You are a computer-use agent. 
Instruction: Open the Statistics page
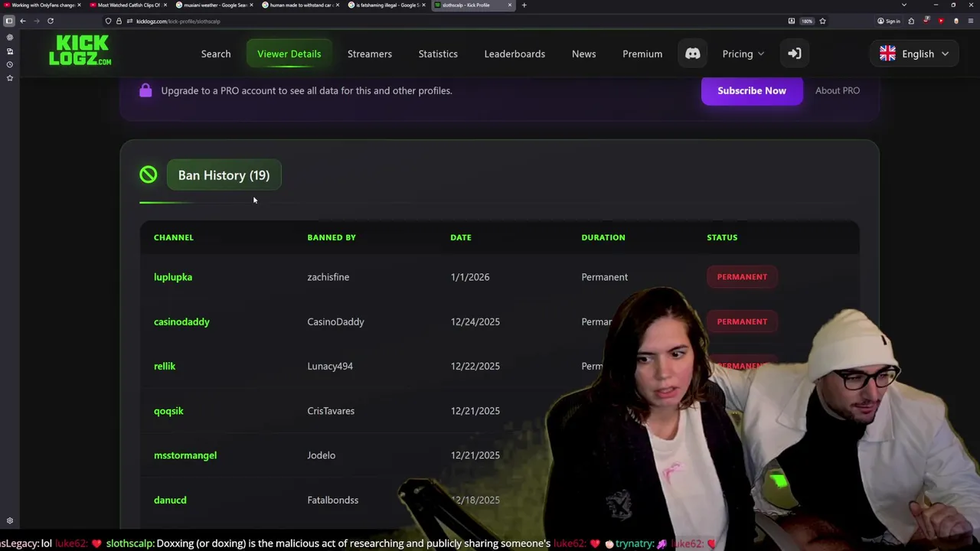pyautogui.click(x=438, y=54)
